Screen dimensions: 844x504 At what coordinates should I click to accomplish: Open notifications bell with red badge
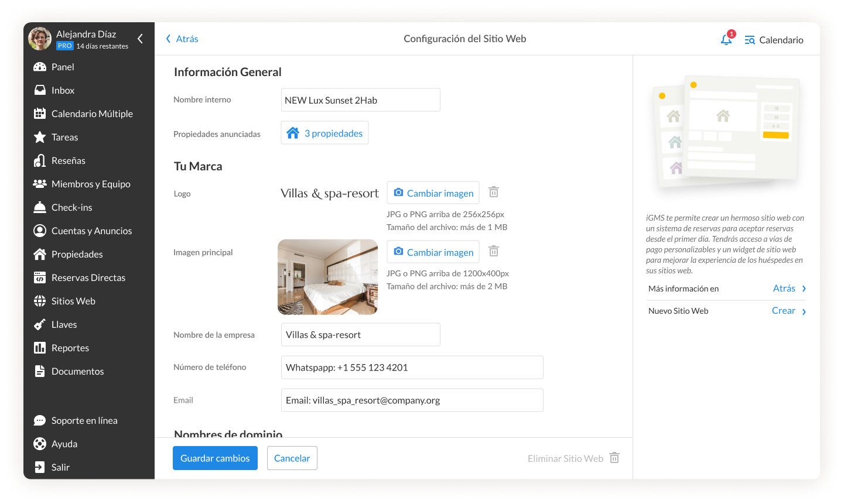tap(727, 39)
